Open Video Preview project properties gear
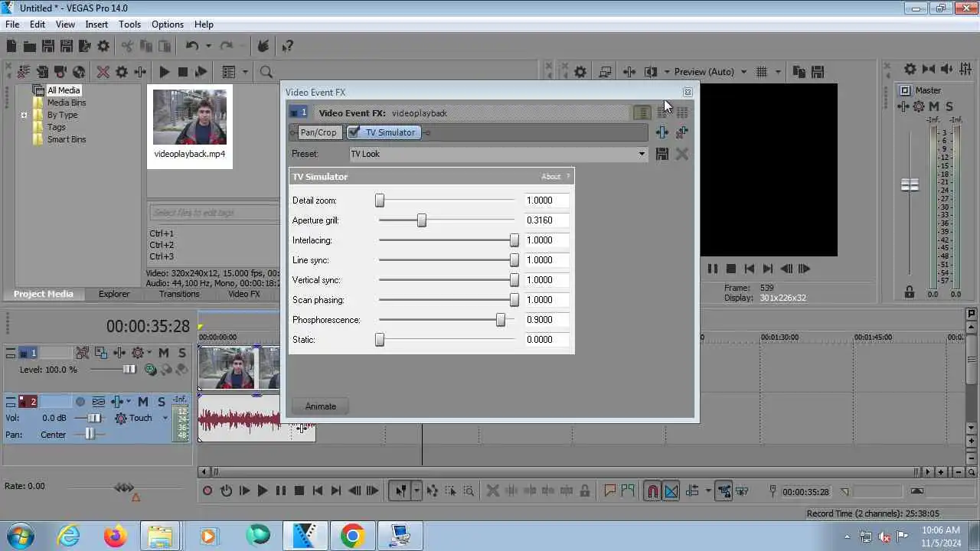 click(x=580, y=72)
